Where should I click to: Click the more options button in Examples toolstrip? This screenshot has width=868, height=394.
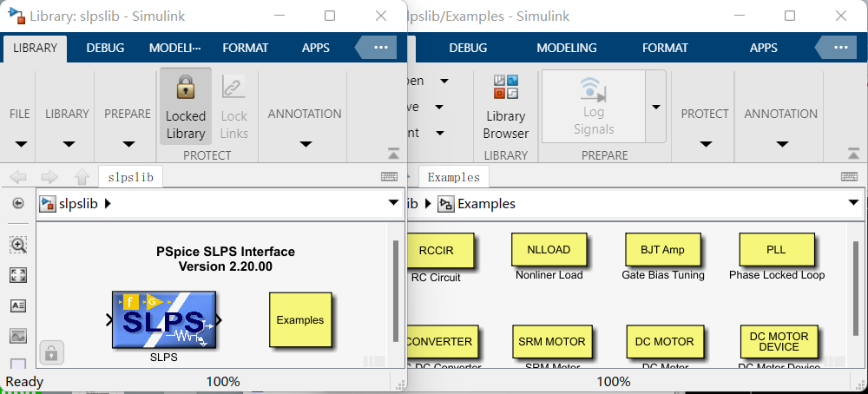pos(841,48)
